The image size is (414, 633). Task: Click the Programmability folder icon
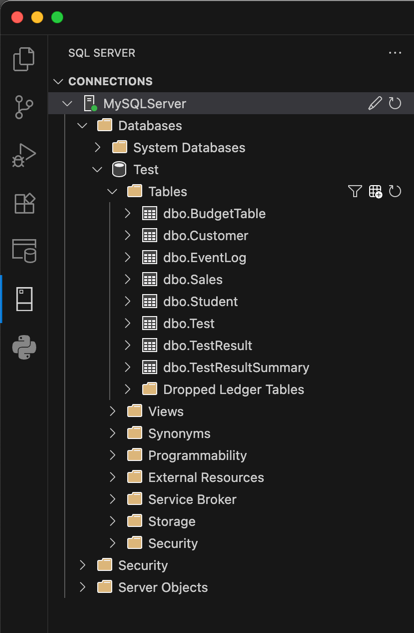134,455
